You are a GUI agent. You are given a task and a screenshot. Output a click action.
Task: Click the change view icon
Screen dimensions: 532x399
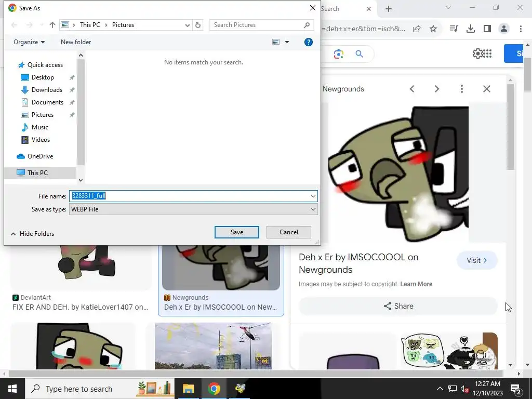click(276, 42)
